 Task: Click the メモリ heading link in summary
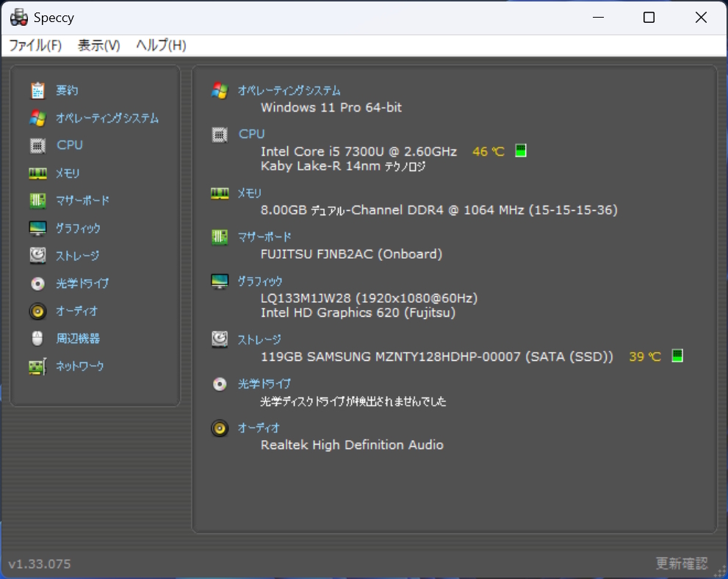pyautogui.click(x=250, y=193)
